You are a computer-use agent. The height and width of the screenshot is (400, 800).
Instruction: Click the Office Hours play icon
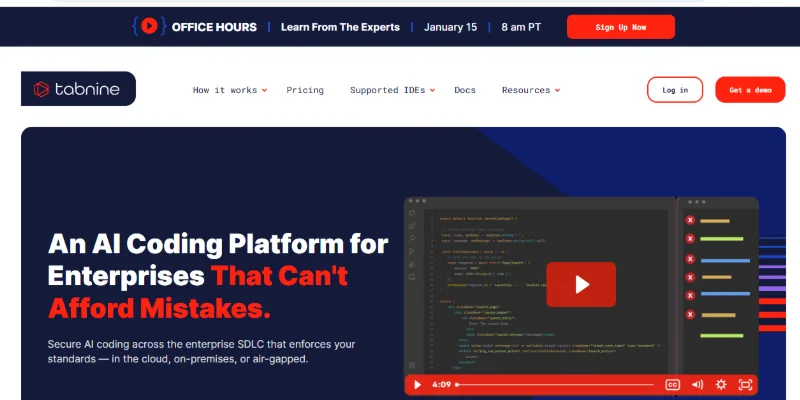[x=149, y=27]
